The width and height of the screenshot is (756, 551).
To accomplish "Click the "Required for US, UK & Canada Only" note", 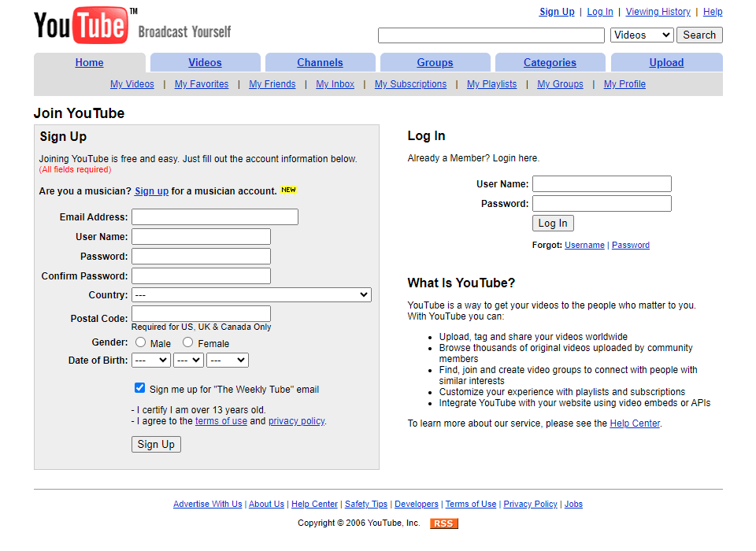I will 202,327.
